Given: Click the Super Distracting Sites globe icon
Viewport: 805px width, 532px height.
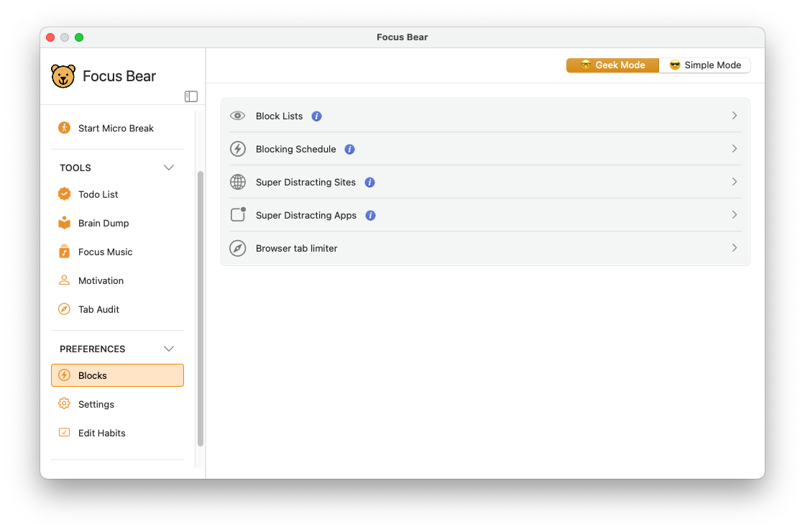Looking at the screenshot, I should tap(237, 182).
